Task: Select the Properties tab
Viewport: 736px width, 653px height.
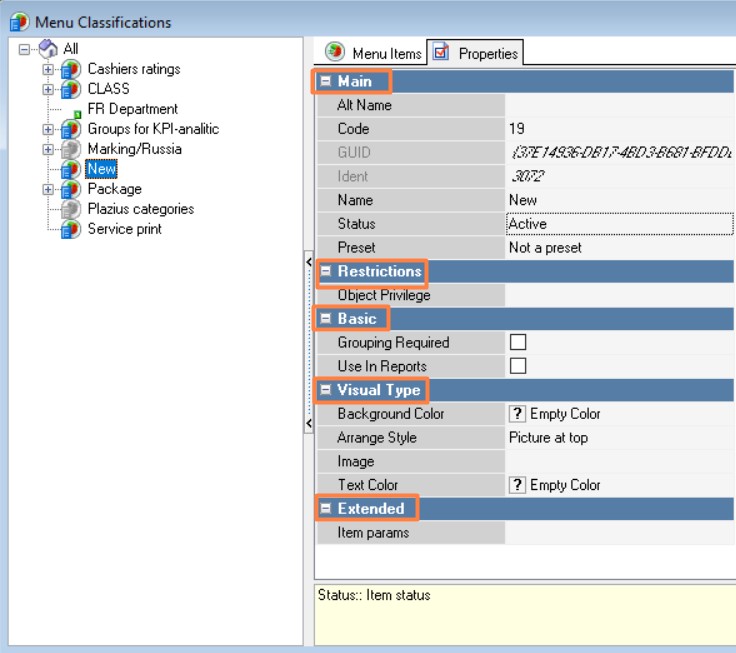Action: [475, 52]
